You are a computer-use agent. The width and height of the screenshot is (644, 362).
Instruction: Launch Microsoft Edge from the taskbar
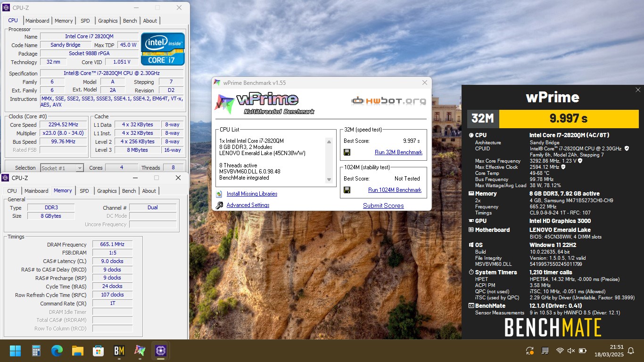[x=57, y=351]
